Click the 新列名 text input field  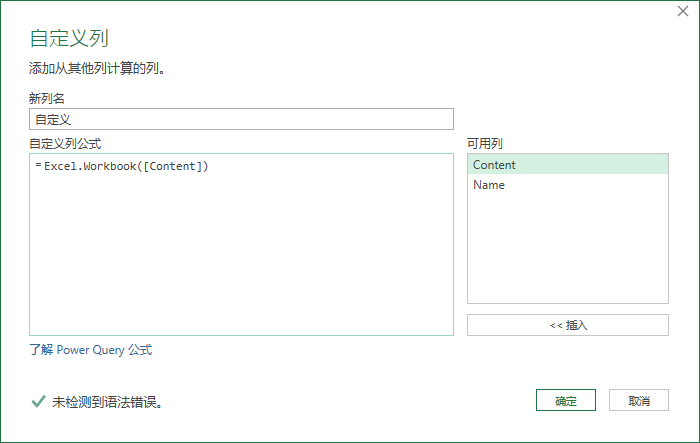[242, 119]
